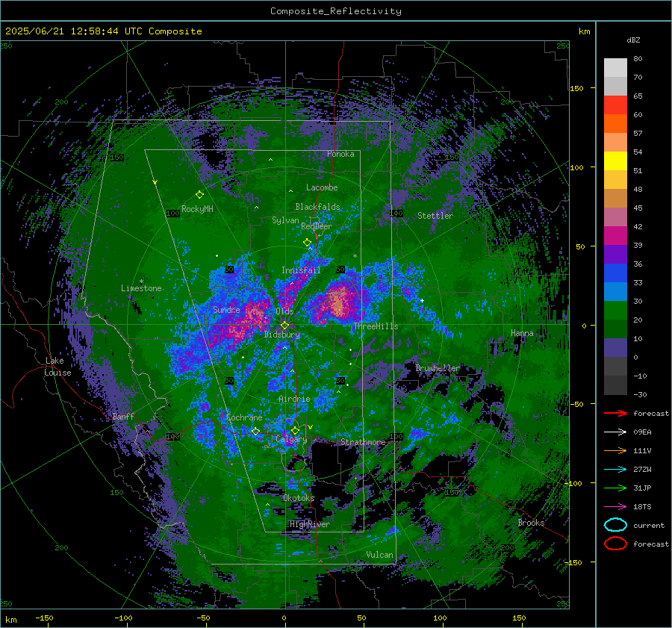Click the current legend label
The height and width of the screenshot is (628, 672).
pos(649,525)
